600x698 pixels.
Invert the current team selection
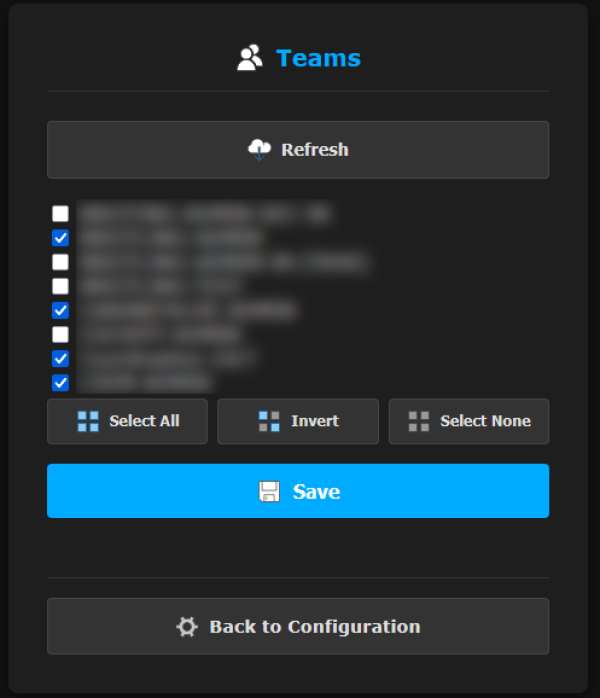tap(298, 421)
